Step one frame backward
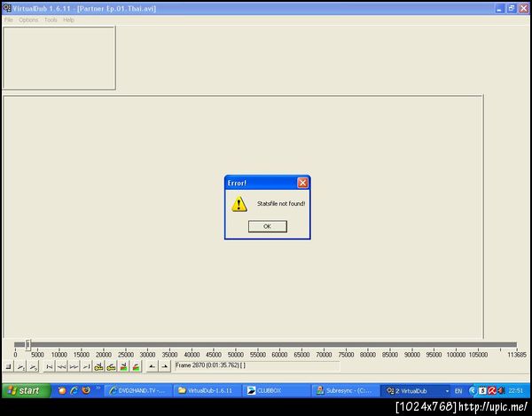This screenshot has height=416, width=532. [x=62, y=366]
